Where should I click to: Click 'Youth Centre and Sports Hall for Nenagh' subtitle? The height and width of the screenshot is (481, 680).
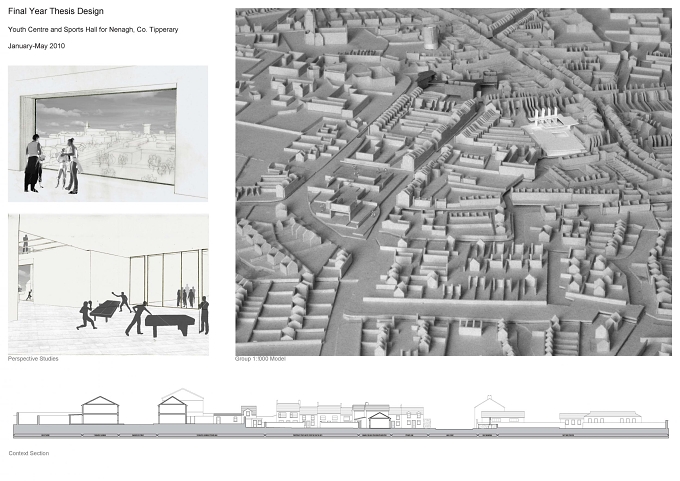coord(93,29)
